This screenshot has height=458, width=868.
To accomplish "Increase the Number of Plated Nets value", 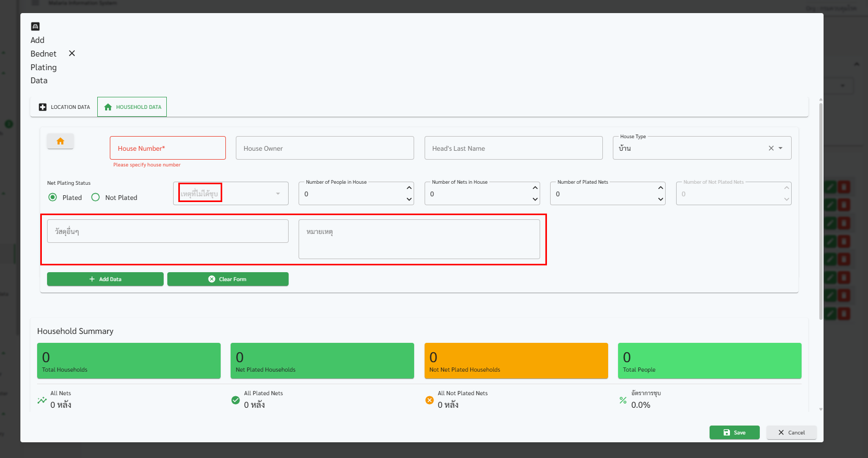I will coord(660,188).
